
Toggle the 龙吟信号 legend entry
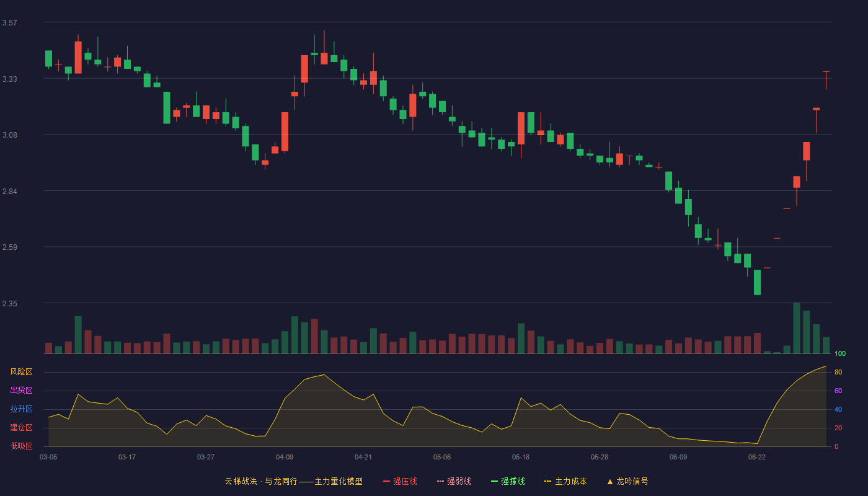tap(627, 481)
